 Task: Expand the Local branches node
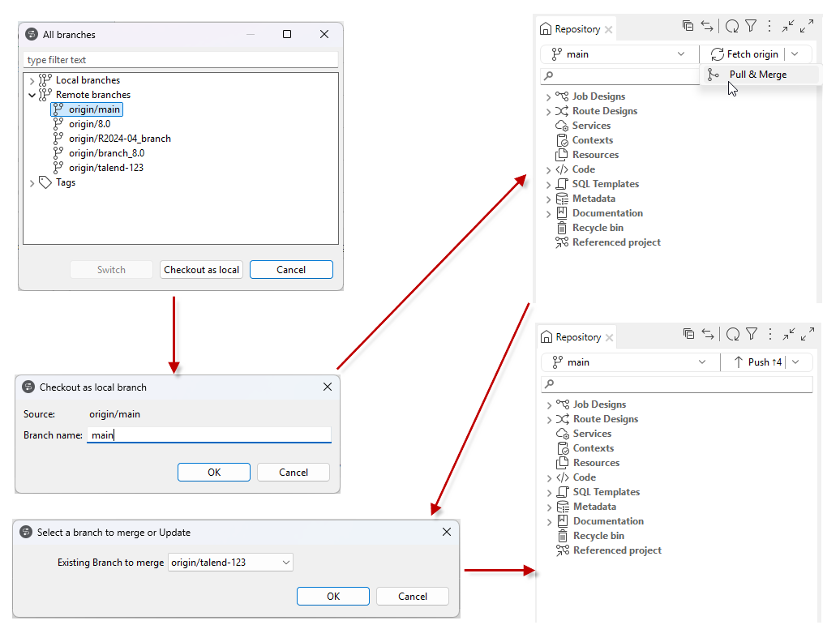tap(32, 81)
